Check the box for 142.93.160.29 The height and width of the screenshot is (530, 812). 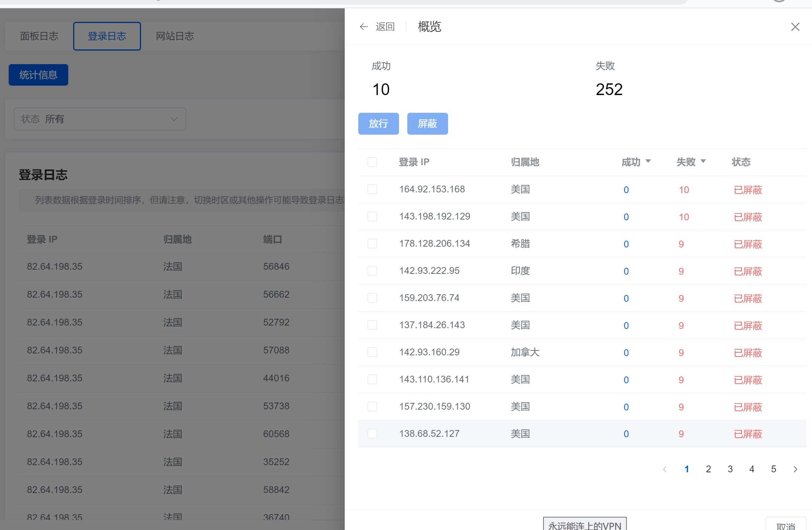pyautogui.click(x=372, y=352)
